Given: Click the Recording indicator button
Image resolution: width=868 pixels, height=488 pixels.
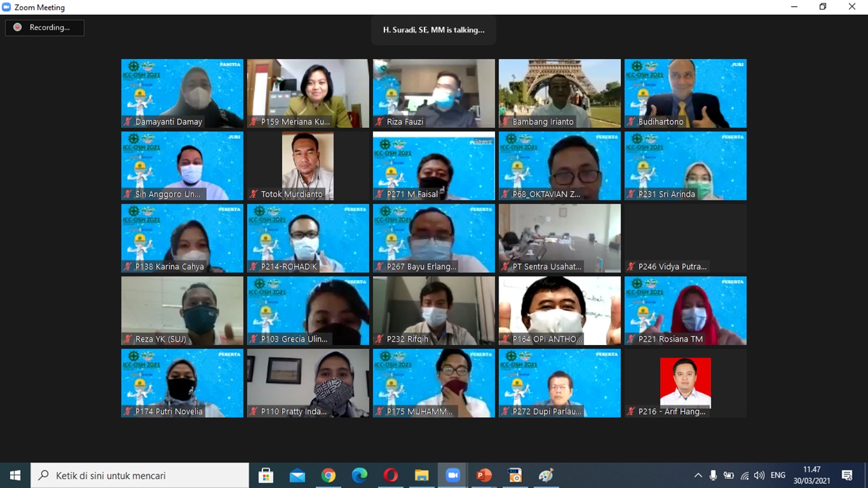Looking at the screenshot, I should (45, 28).
